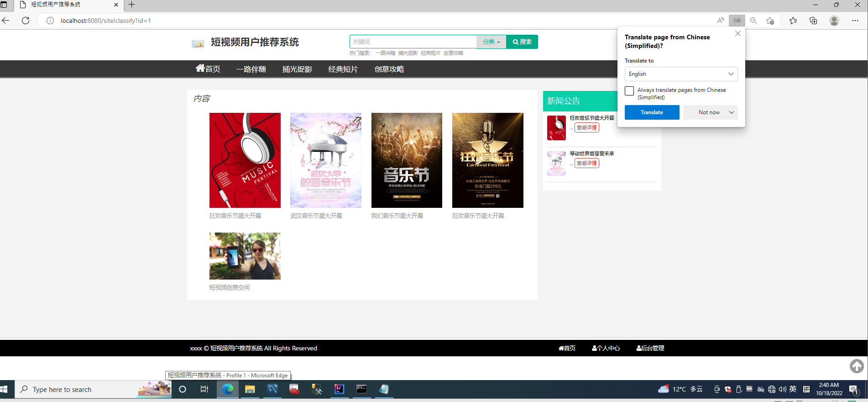Click the Type here to search box
Image resolution: width=868 pixels, height=402 pixels.
pyautogui.click(x=94, y=389)
